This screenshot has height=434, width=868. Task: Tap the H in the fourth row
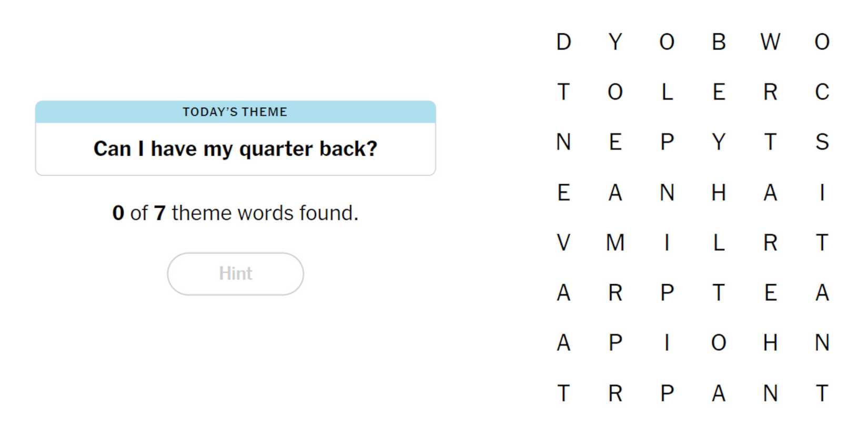coord(719,193)
